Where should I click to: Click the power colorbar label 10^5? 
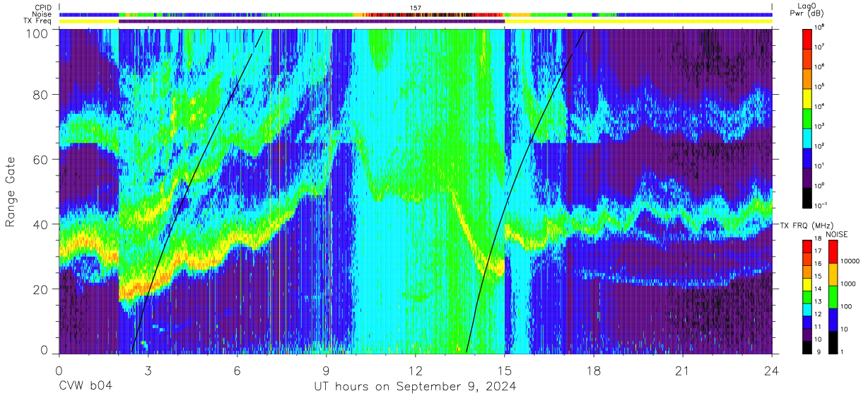point(820,86)
